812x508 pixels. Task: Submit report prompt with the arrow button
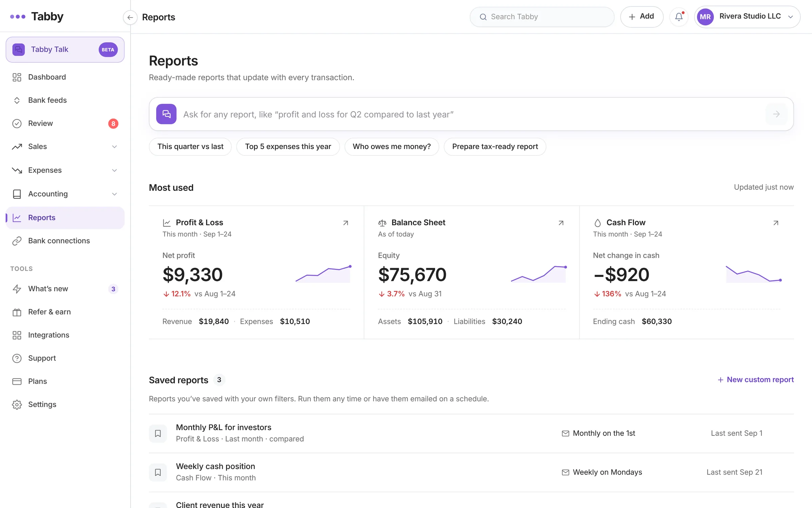pos(776,114)
